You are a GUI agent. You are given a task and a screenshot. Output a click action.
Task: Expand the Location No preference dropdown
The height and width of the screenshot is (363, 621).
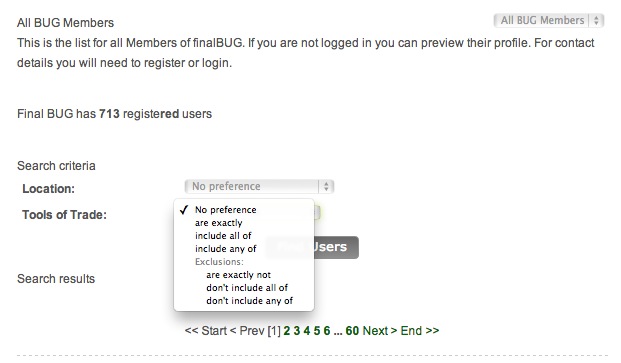[259, 186]
